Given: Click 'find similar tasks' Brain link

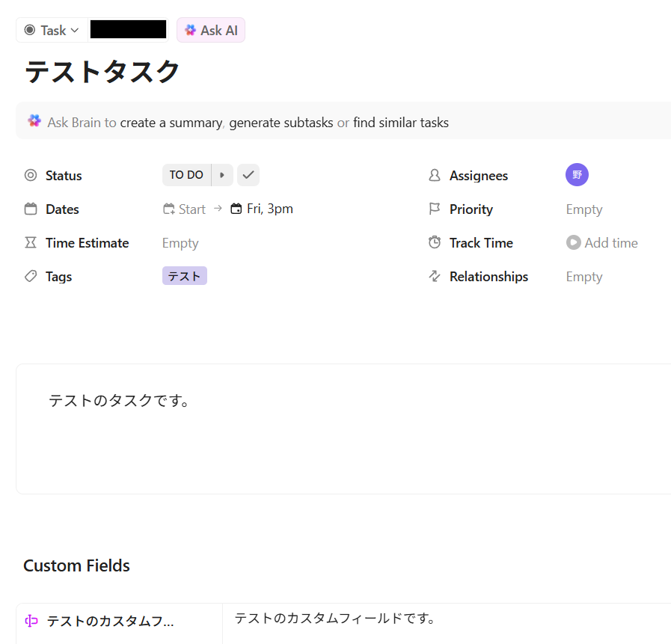Looking at the screenshot, I should (x=400, y=123).
